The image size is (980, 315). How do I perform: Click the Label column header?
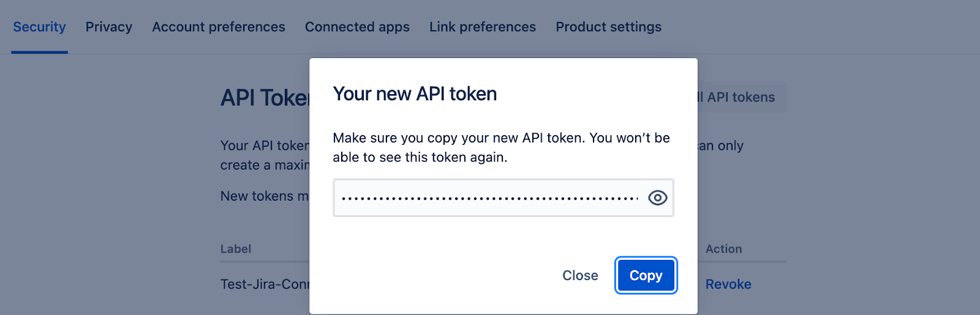[236, 249]
